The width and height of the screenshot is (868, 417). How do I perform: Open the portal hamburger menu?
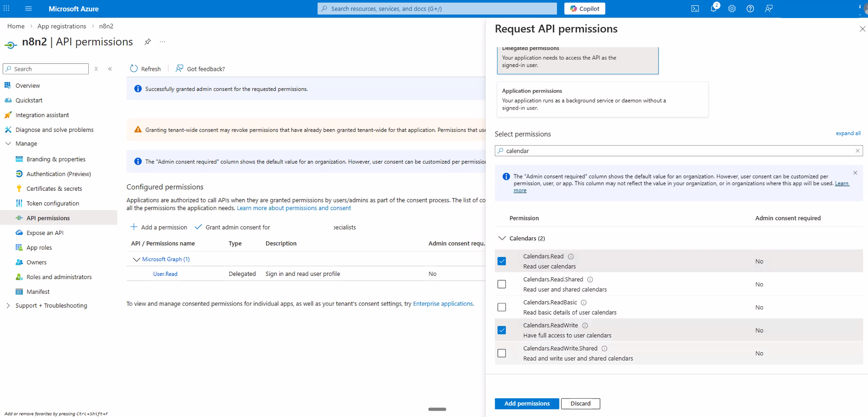point(28,9)
